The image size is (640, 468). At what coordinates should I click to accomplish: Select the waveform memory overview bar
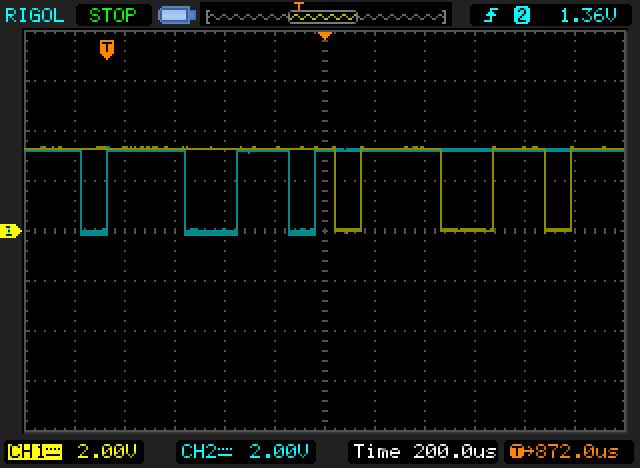tap(326, 17)
